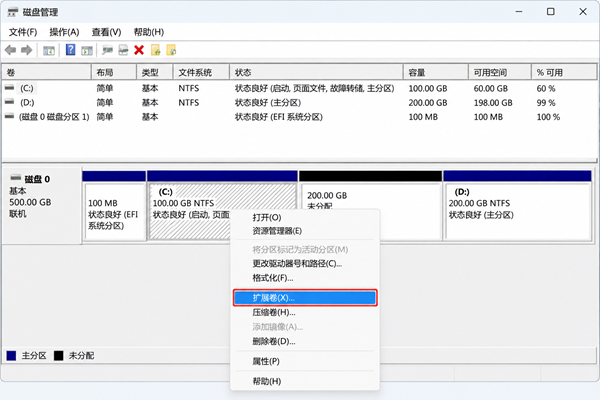Select the (磁盘 0 磁盘分区 1) volume row

(x=299, y=117)
